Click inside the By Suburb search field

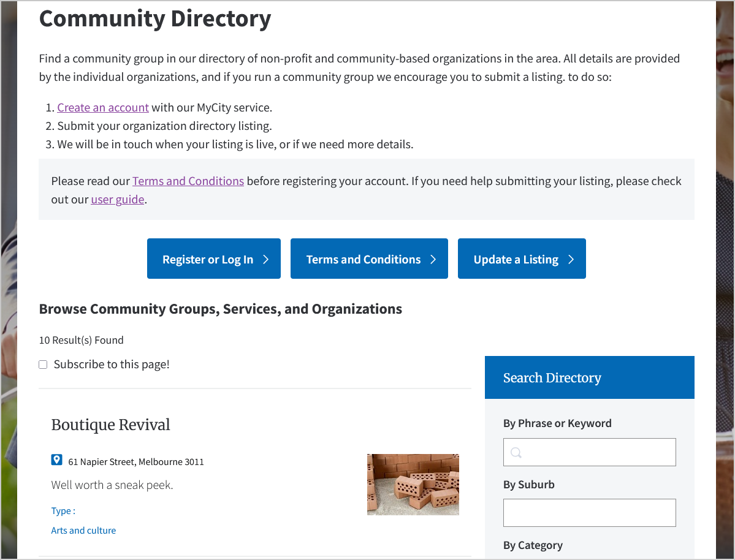[x=589, y=513]
